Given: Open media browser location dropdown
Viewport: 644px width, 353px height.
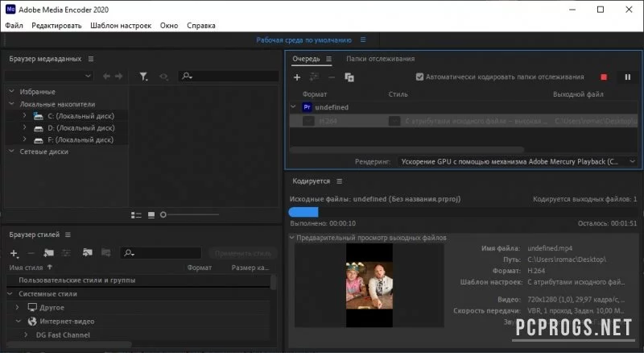Looking at the screenshot, I should (49, 76).
